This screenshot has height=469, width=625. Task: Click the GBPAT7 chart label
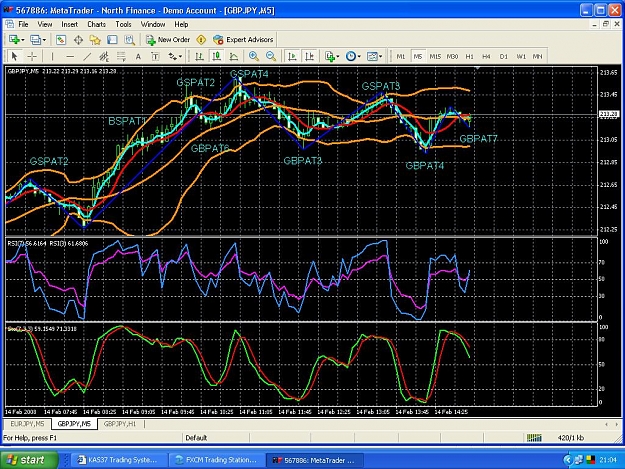pyautogui.click(x=478, y=139)
